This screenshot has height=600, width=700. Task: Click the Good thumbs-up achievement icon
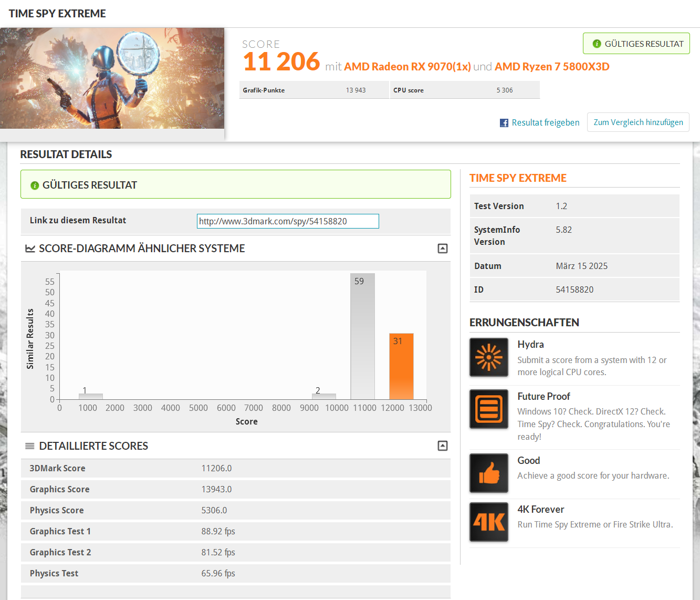[489, 473]
